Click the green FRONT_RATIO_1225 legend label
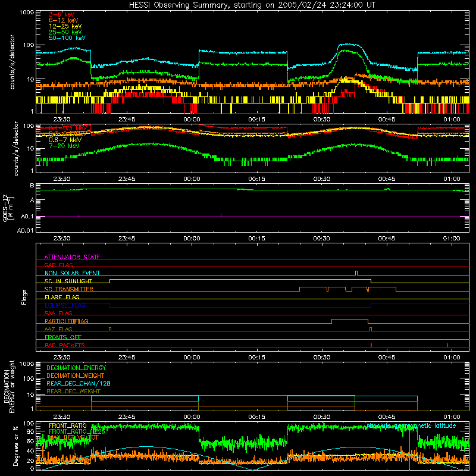The image size is (476, 476). (x=77, y=431)
